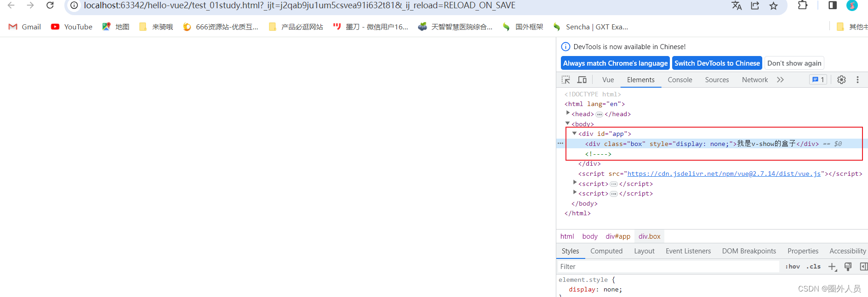Open issues counter badge

(818, 79)
